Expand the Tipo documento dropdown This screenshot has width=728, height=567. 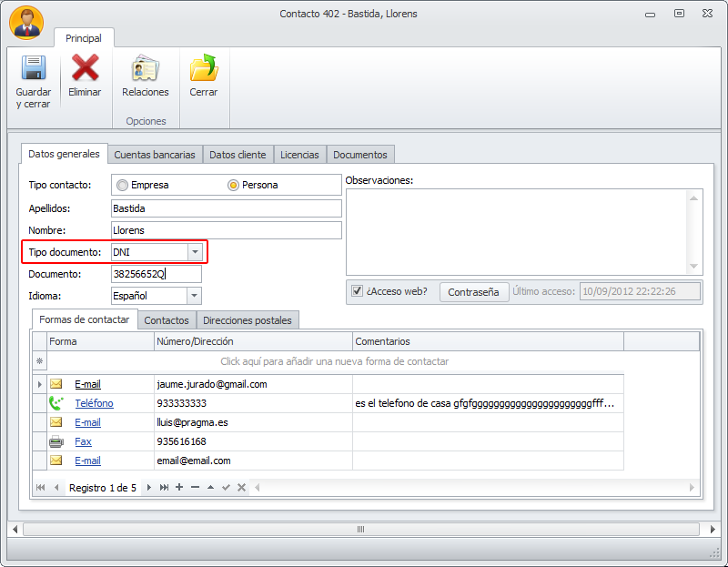195,252
